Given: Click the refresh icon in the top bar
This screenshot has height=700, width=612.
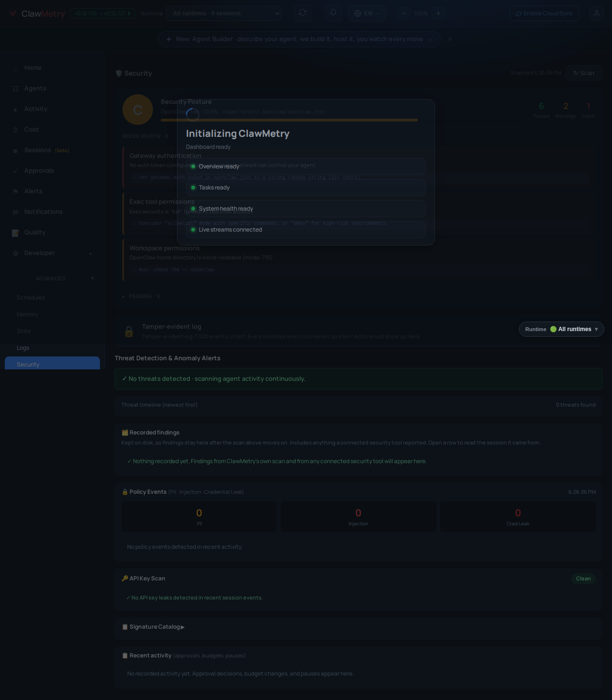Looking at the screenshot, I should tap(303, 13).
